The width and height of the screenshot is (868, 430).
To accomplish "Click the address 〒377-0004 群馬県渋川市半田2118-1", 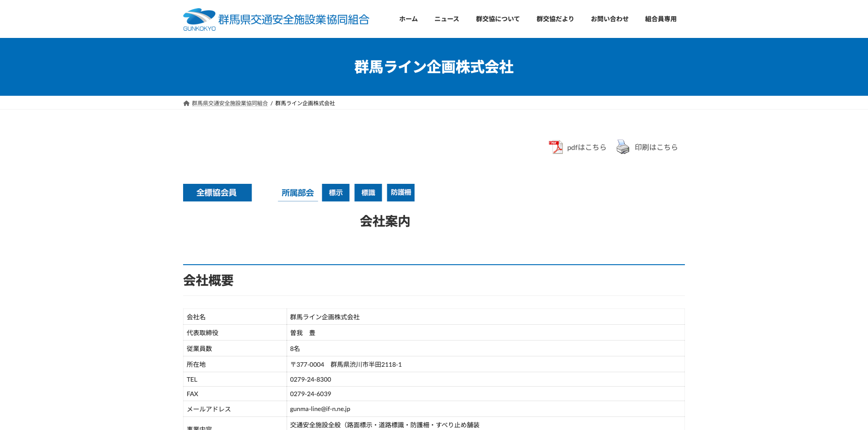I will 346,365.
